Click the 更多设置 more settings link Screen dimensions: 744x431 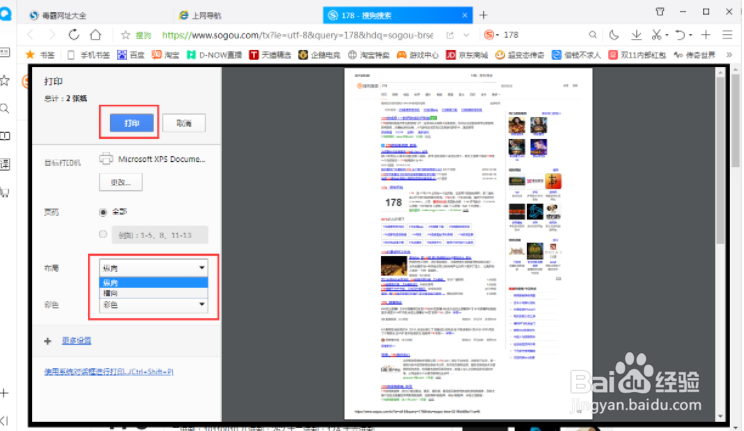(76, 340)
